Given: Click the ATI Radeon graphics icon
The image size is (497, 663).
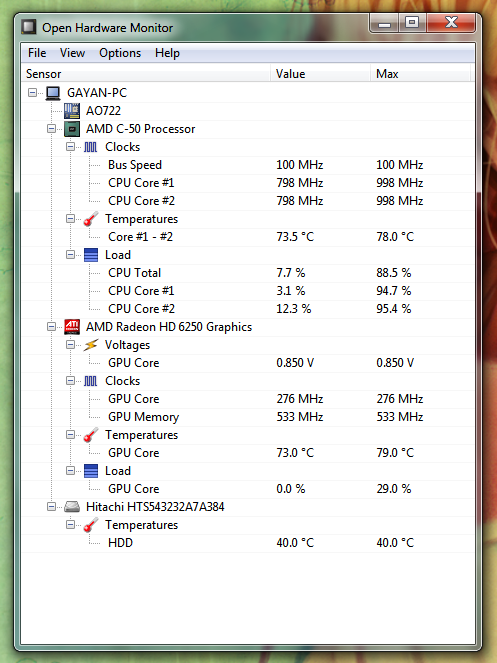Looking at the screenshot, I should click(x=72, y=327).
